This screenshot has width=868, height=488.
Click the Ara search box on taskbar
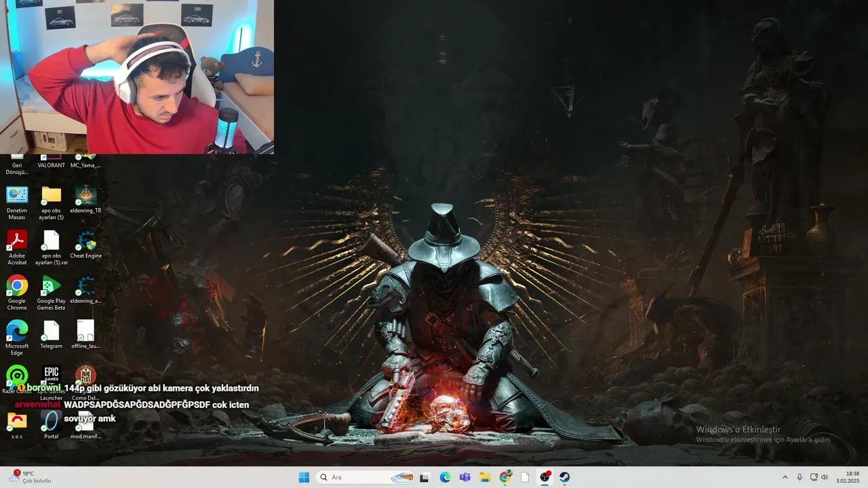366,477
